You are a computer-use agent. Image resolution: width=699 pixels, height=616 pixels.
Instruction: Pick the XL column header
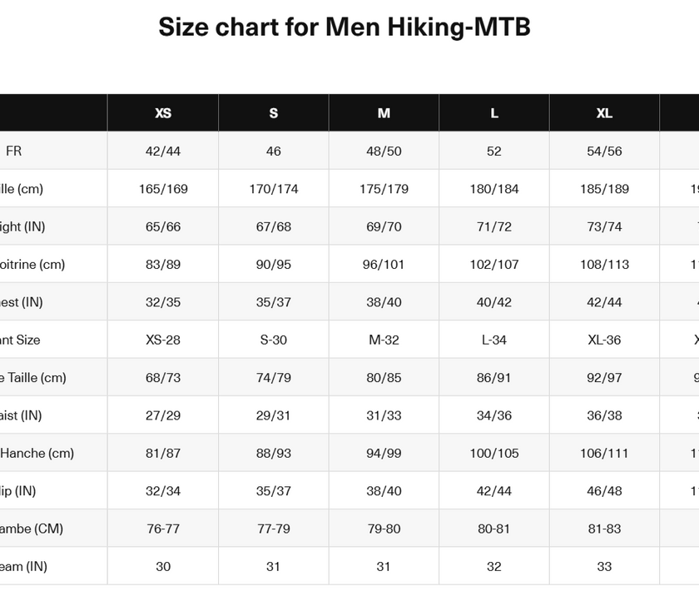tap(604, 113)
